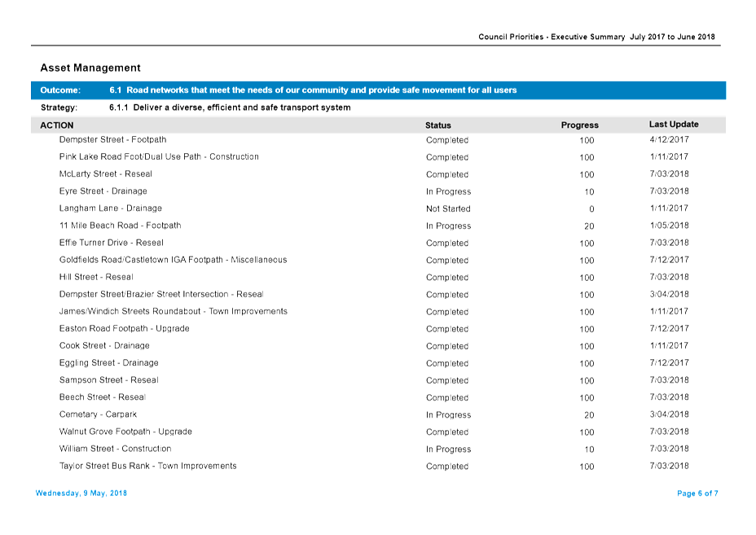Click progress value 0 for Langham Lane

591,209
